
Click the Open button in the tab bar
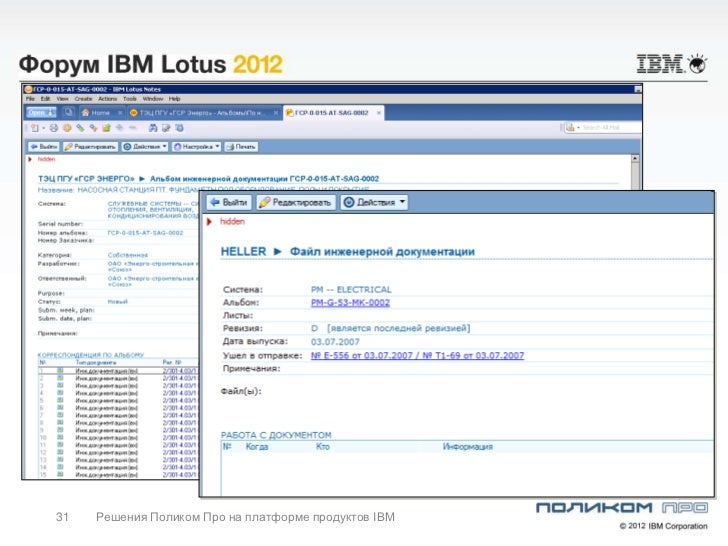[x=41, y=112]
